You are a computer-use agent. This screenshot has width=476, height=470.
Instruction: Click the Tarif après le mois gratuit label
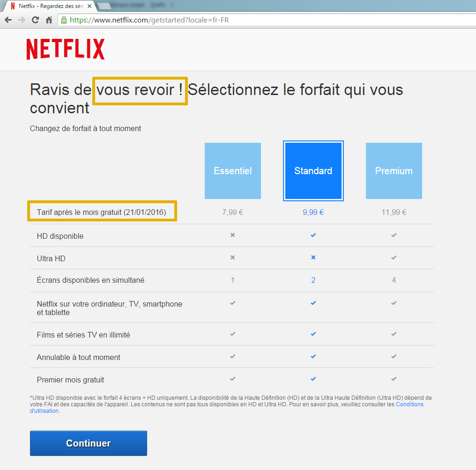coord(101,212)
